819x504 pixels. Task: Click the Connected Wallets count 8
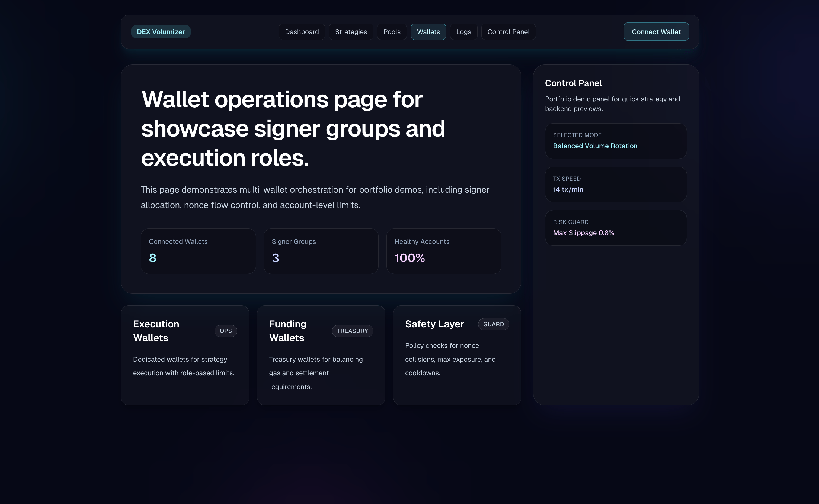(152, 258)
